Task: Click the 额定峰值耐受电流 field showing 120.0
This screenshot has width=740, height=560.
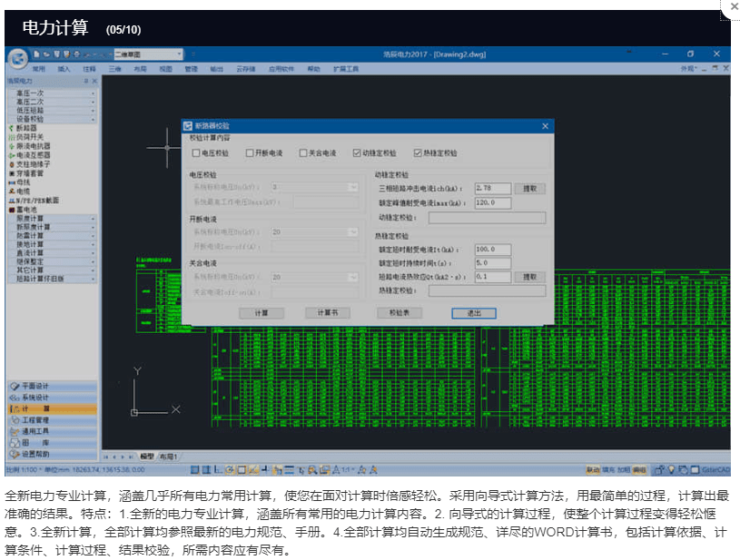Action: point(493,203)
